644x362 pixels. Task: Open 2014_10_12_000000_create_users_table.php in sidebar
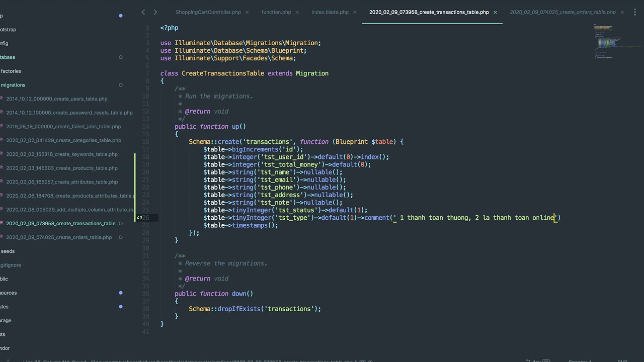[57, 99]
